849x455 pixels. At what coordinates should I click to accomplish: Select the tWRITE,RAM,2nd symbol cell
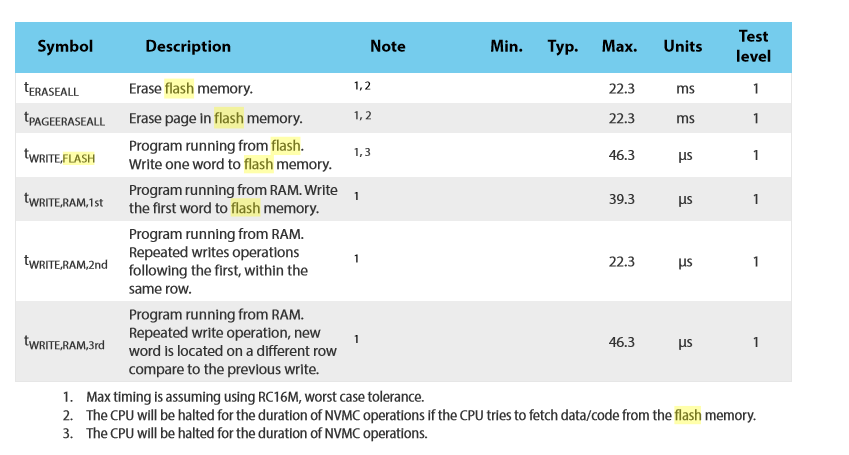coord(66,263)
